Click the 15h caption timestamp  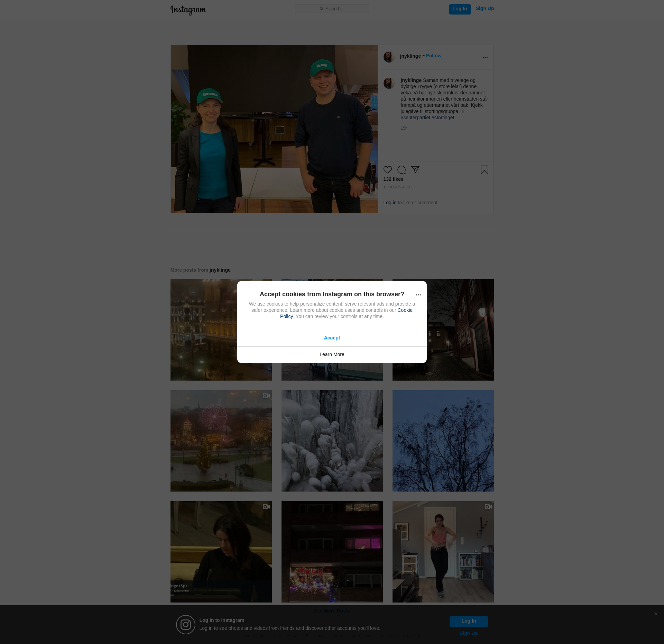tap(404, 128)
